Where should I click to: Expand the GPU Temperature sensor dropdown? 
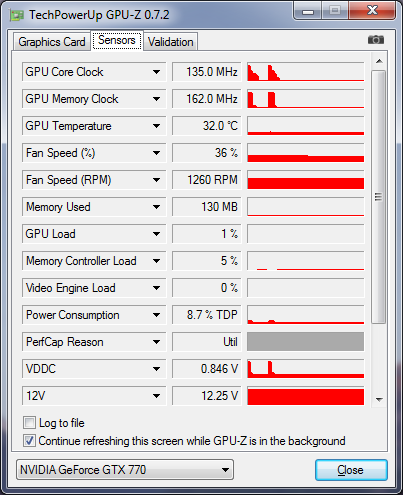click(156, 126)
